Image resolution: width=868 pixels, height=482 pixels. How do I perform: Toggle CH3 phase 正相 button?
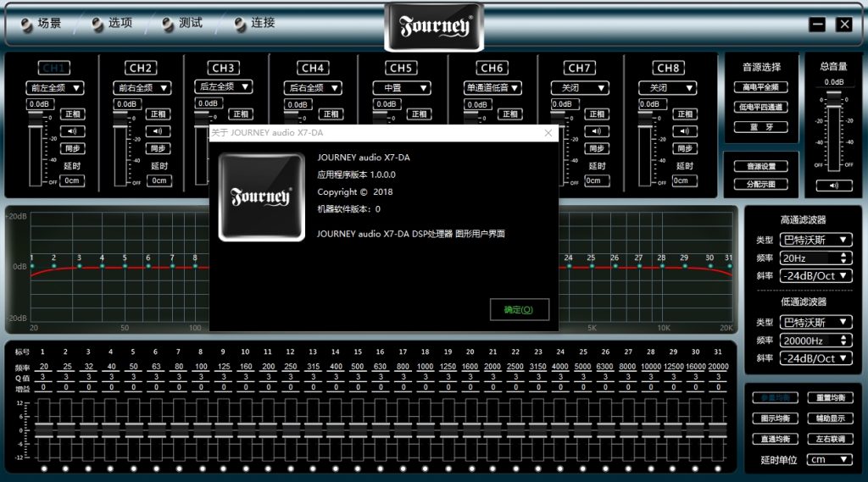[242, 114]
